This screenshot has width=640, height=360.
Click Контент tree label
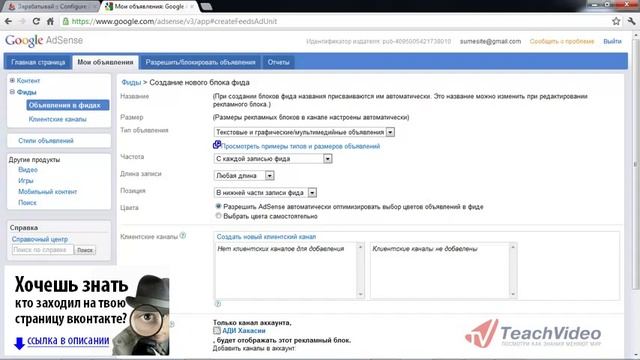pos(28,81)
